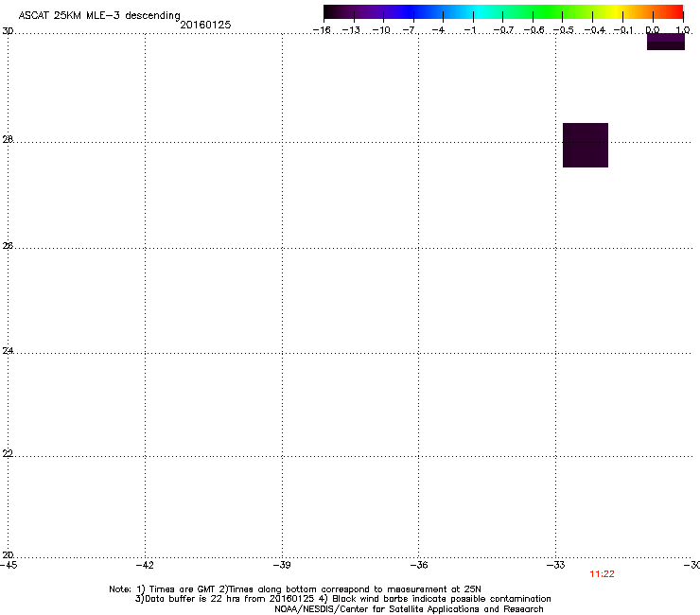Screen dimensions: 700x615
Task: Click the latitude label "30" at top left
Action: coord(8,31)
